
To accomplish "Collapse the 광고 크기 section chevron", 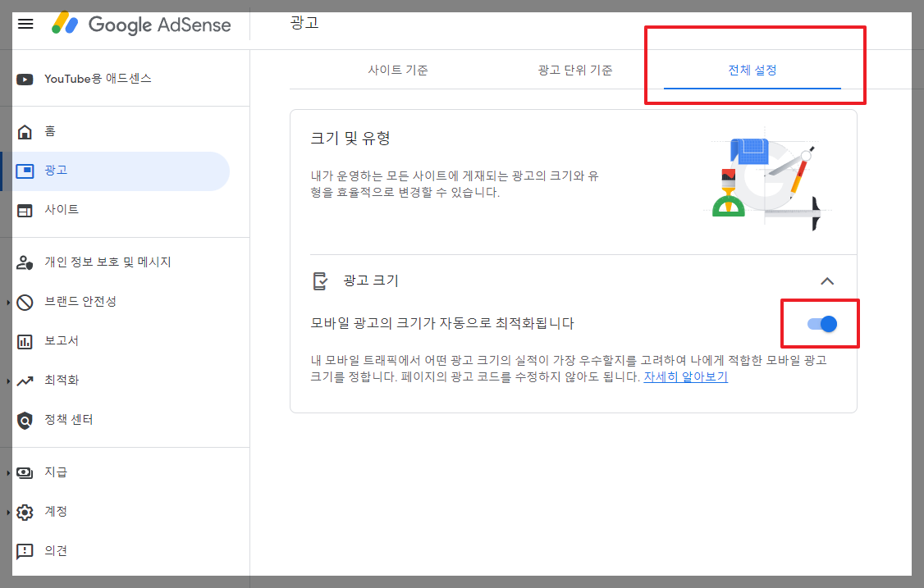I will (x=828, y=280).
